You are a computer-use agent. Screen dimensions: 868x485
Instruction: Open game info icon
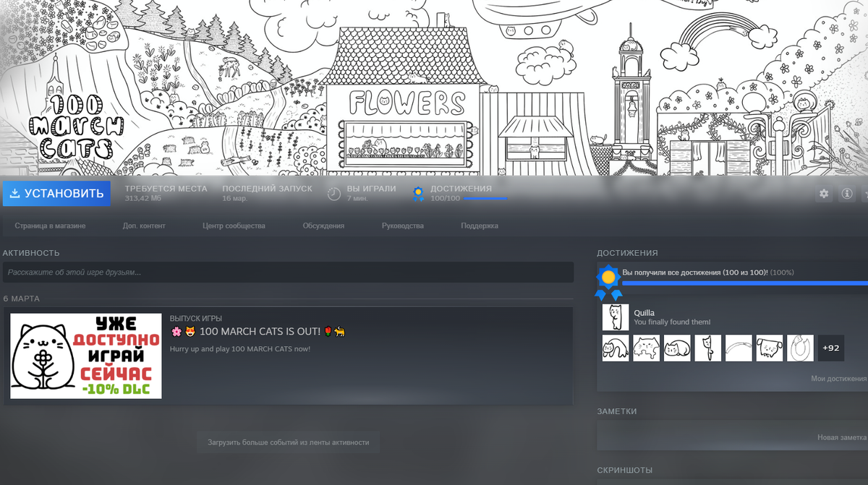tap(847, 194)
